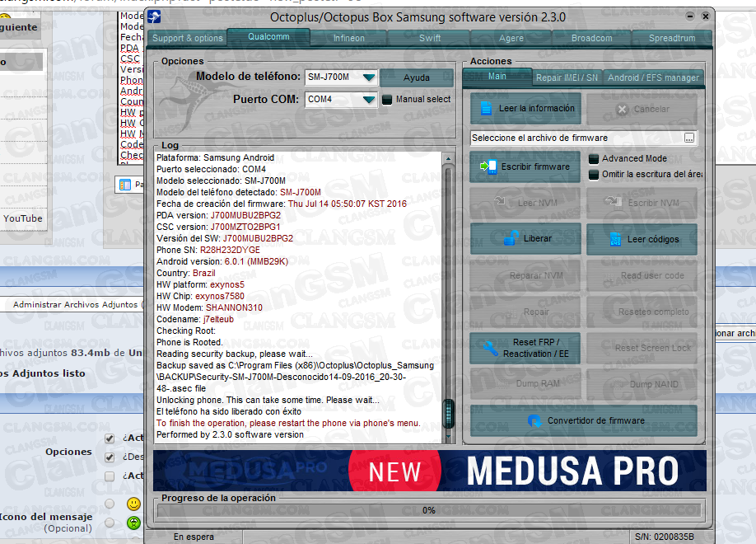This screenshot has width=756, height=544.
Task: Uncheck the first ¿Act option in forum page
Action: coord(110,438)
